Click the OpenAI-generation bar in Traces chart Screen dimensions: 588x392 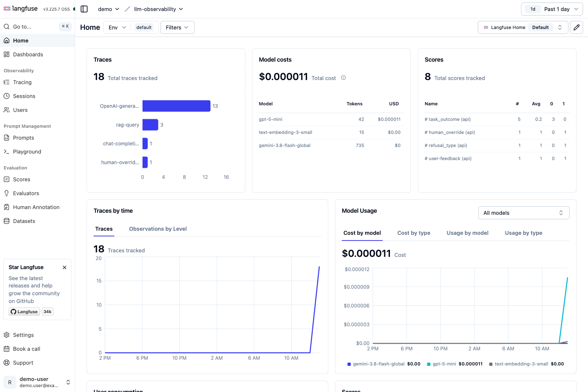[176, 106]
